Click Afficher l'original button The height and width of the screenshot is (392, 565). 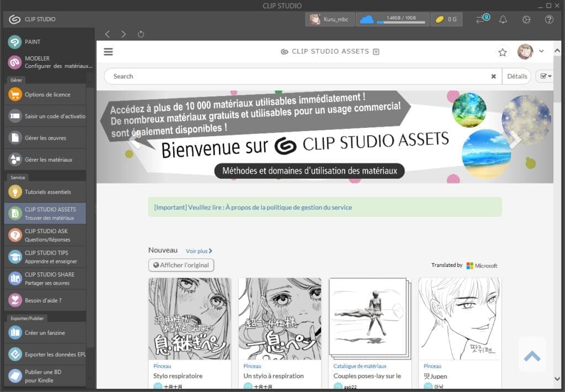point(181,265)
